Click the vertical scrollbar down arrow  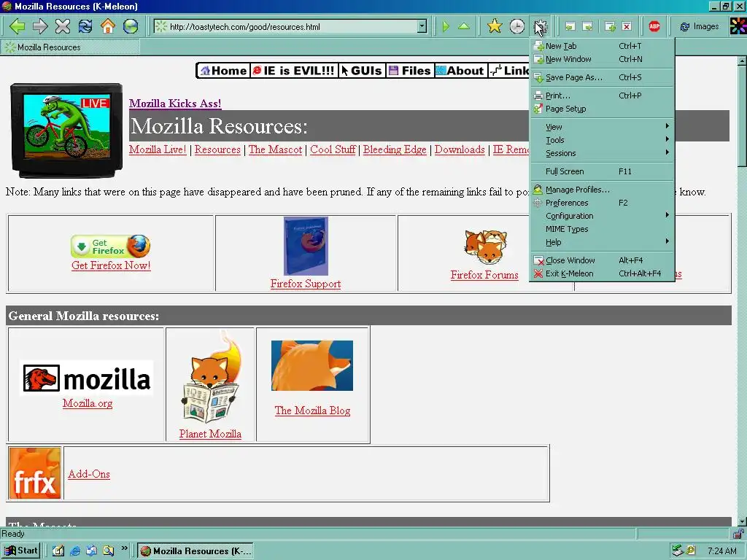pos(742,521)
